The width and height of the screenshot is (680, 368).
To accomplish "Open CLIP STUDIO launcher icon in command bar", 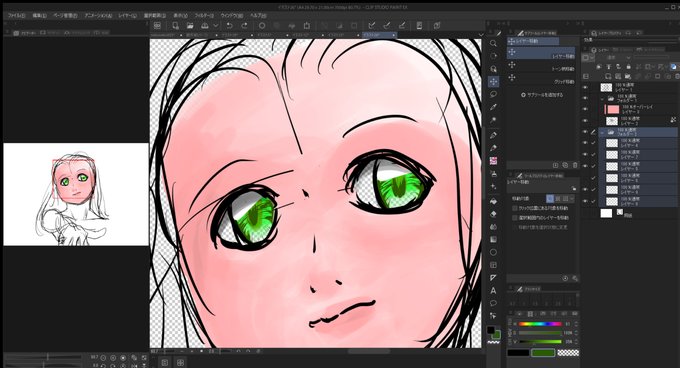I will pyautogui.click(x=157, y=26).
